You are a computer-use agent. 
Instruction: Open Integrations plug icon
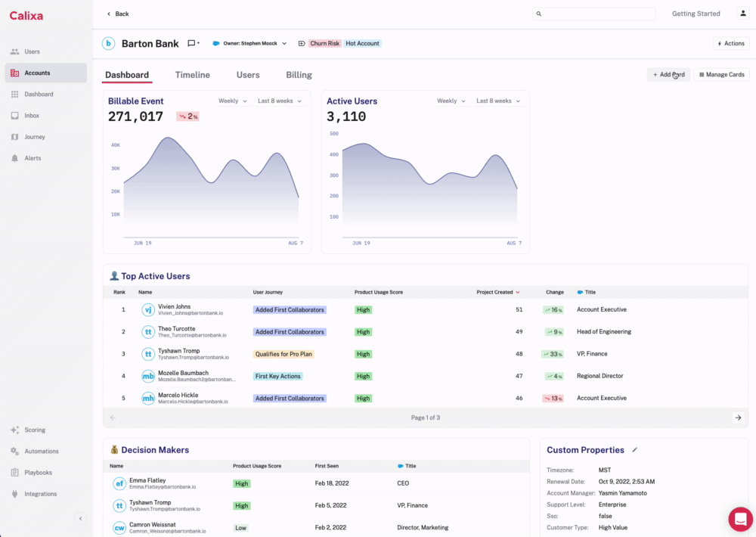coord(15,494)
